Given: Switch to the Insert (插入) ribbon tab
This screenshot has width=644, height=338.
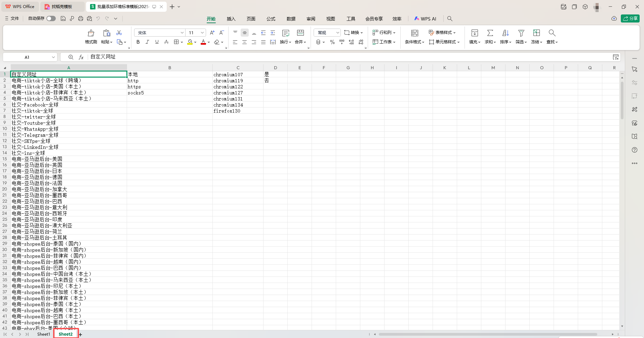Looking at the screenshot, I should coord(231,19).
